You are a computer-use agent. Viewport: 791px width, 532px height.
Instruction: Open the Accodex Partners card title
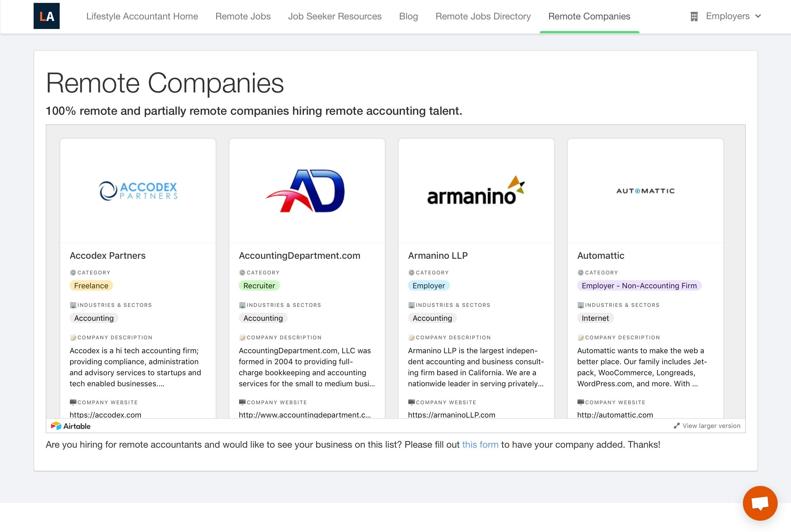click(x=107, y=256)
